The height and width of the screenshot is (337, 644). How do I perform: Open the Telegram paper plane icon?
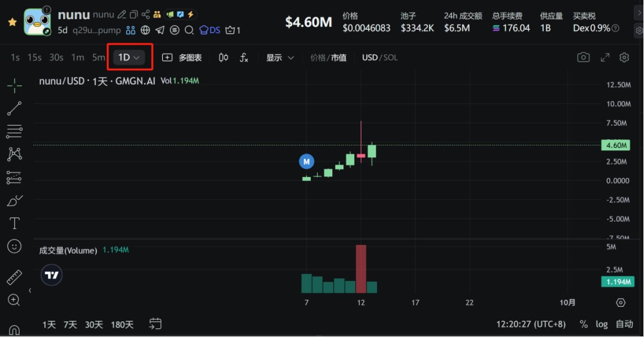pyautogui.click(x=160, y=30)
